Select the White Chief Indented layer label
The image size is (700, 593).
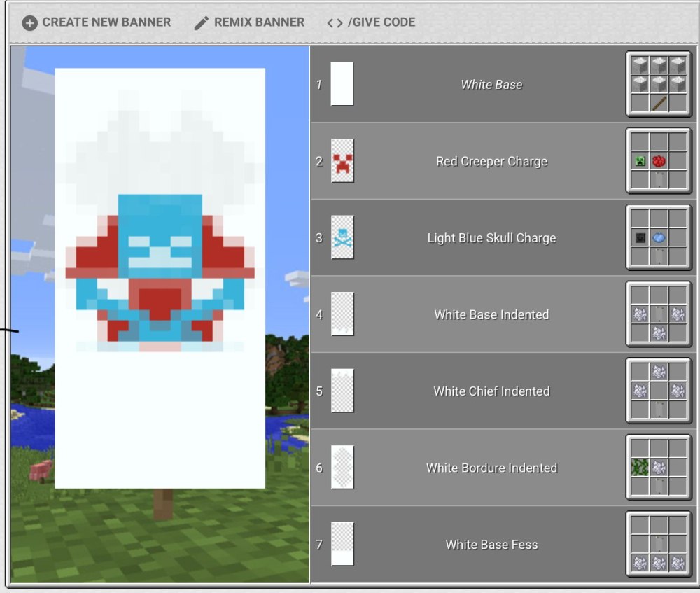click(x=491, y=391)
